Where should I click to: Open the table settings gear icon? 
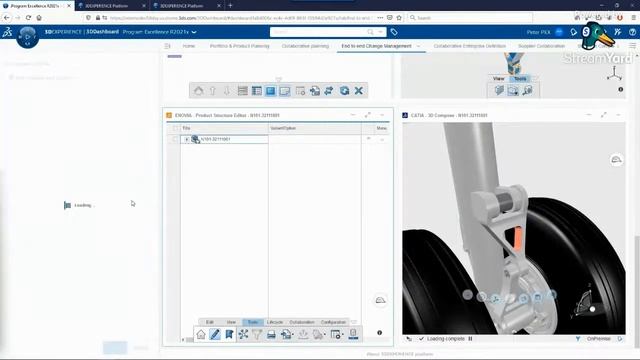(300, 91)
